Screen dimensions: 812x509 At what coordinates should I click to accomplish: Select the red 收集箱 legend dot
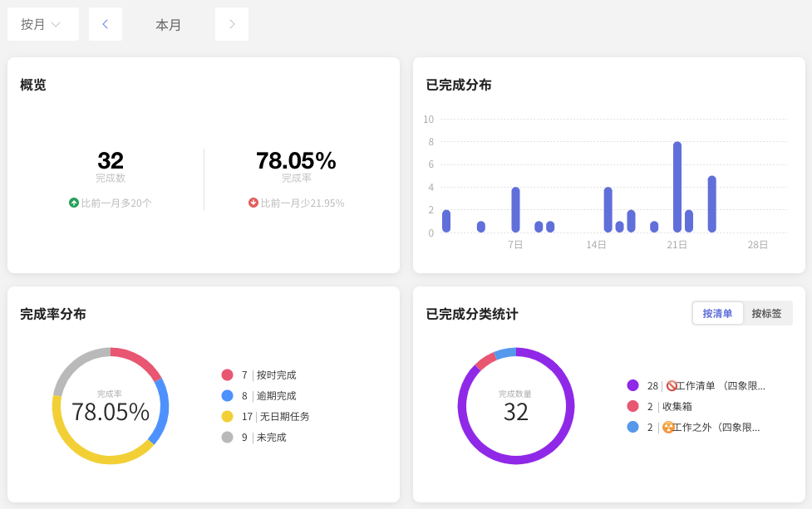[x=632, y=406]
